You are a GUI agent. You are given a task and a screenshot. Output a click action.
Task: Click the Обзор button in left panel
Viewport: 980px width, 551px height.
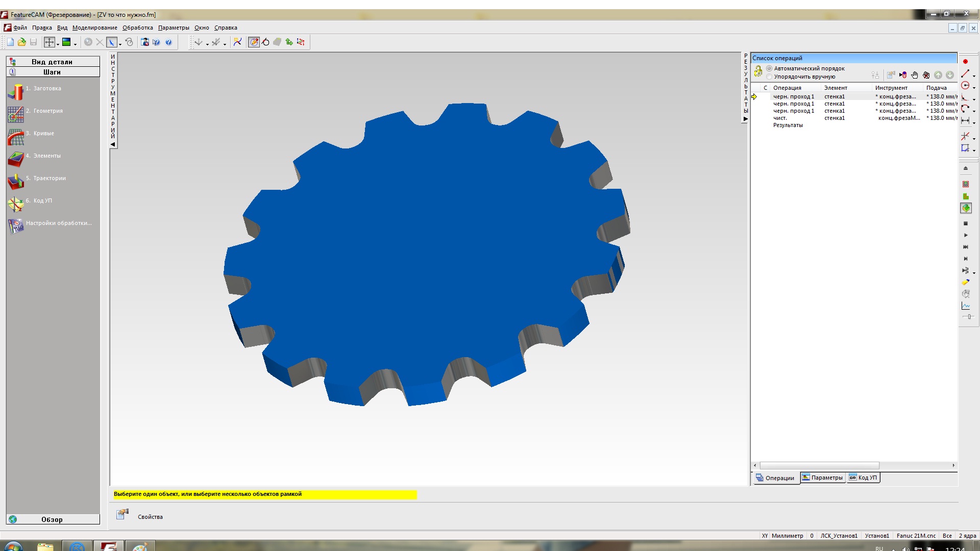pyautogui.click(x=52, y=519)
